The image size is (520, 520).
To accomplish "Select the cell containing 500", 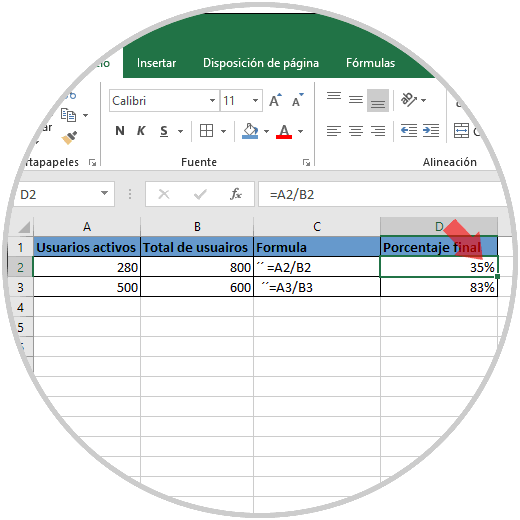I will point(87,287).
